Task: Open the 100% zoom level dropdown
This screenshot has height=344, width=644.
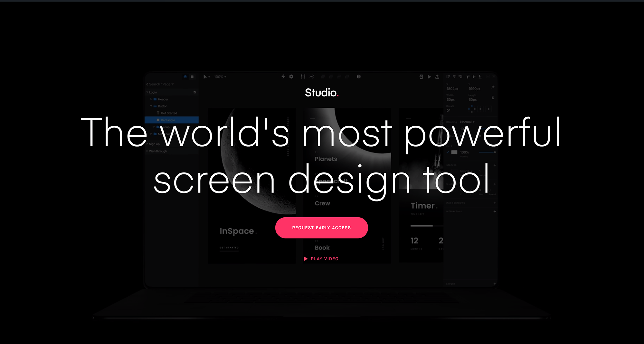Action: [220, 77]
